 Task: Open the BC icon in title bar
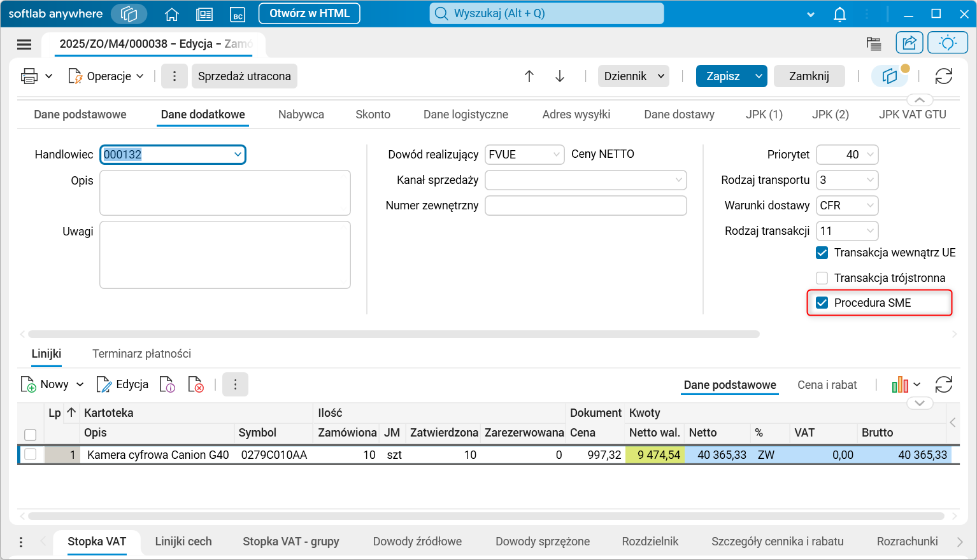(x=238, y=14)
